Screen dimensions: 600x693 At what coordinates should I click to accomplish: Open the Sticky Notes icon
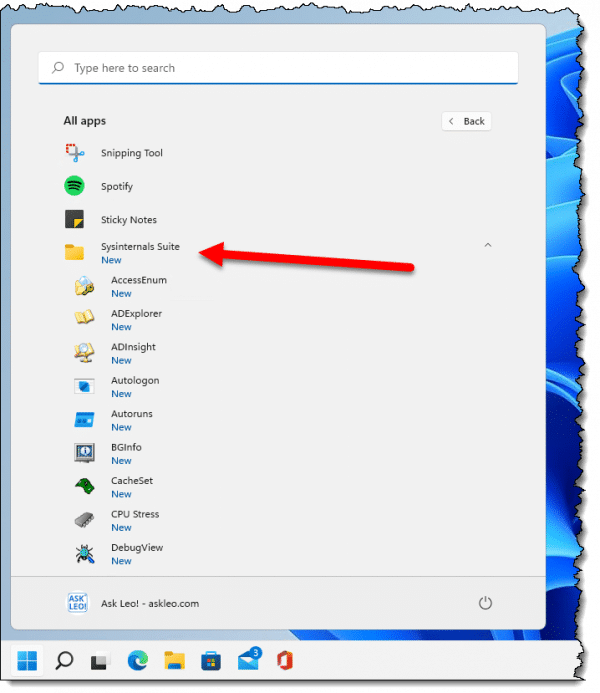tap(74, 219)
